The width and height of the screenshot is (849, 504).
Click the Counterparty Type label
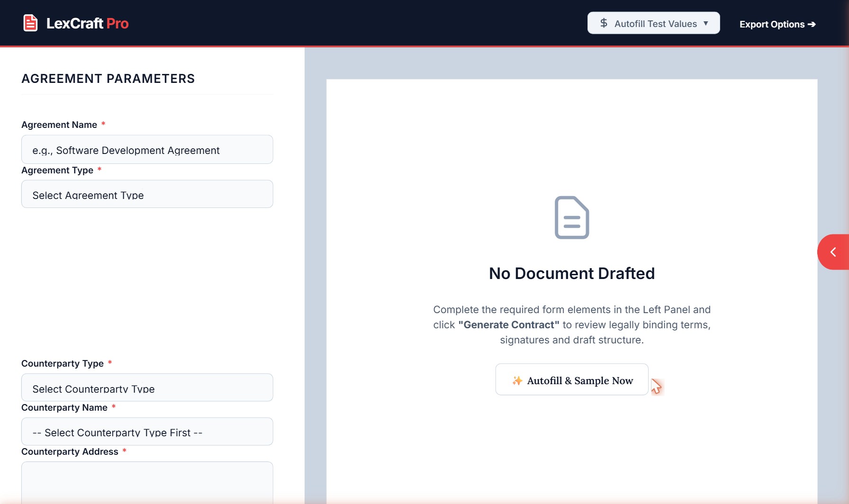[x=63, y=363]
